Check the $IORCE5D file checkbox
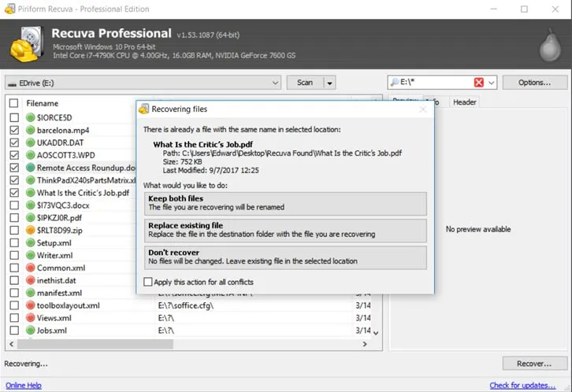 pyautogui.click(x=14, y=117)
